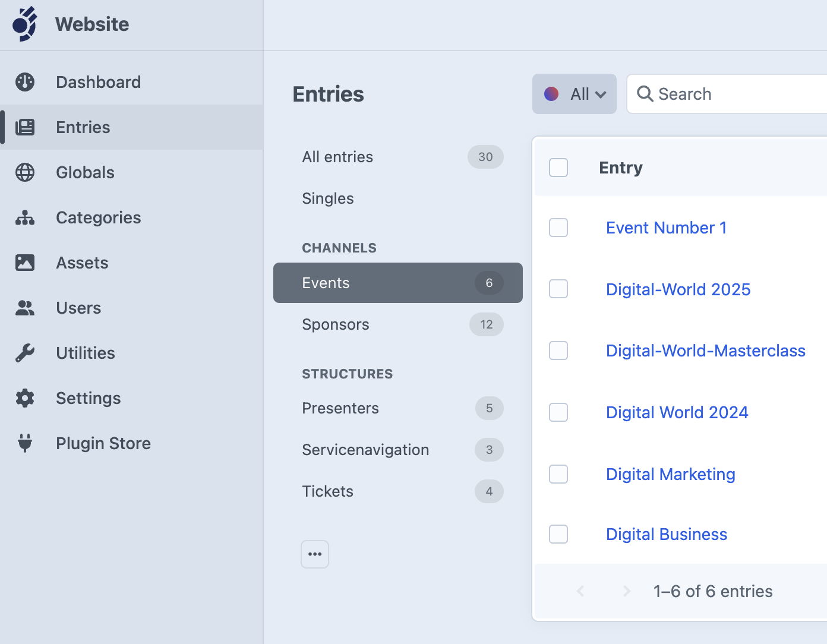
Task: Check the checkbox next to Event Number 1
Action: (x=558, y=228)
